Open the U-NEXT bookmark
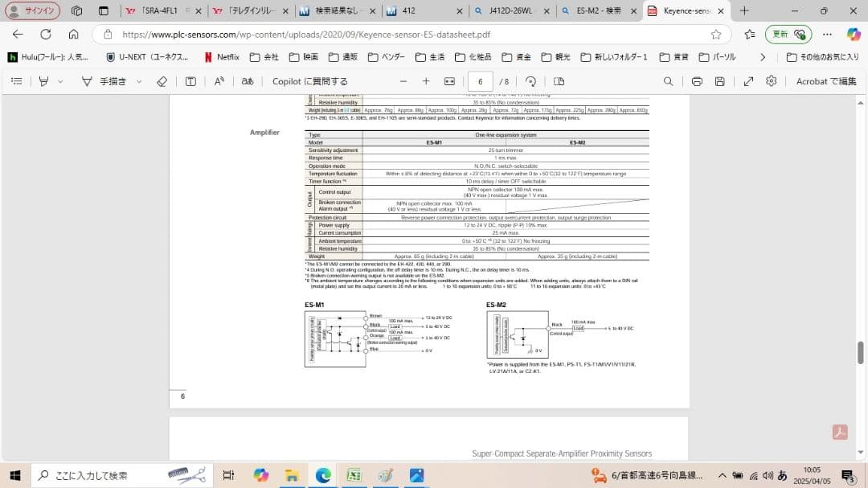 pyautogui.click(x=147, y=57)
